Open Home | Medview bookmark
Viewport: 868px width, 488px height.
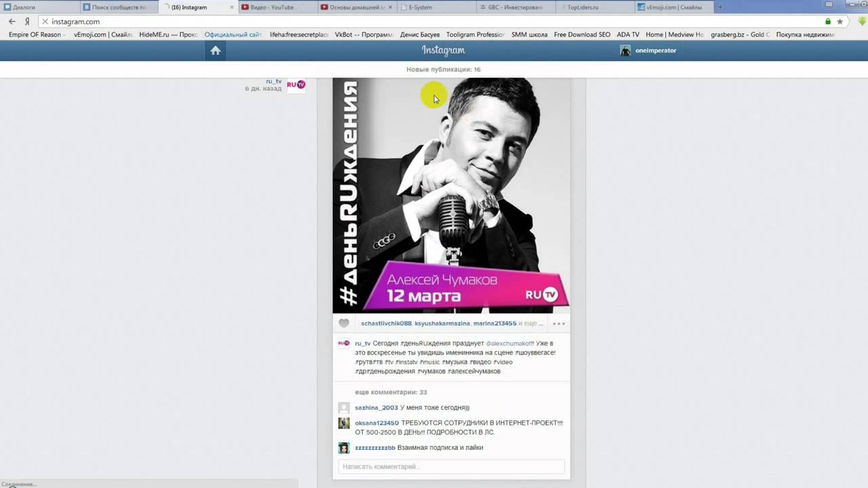click(x=675, y=35)
